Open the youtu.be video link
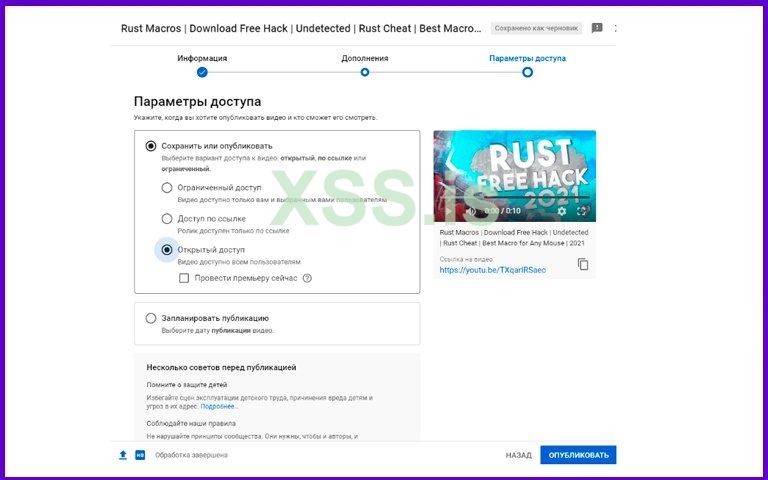768x480 pixels. 492,270
